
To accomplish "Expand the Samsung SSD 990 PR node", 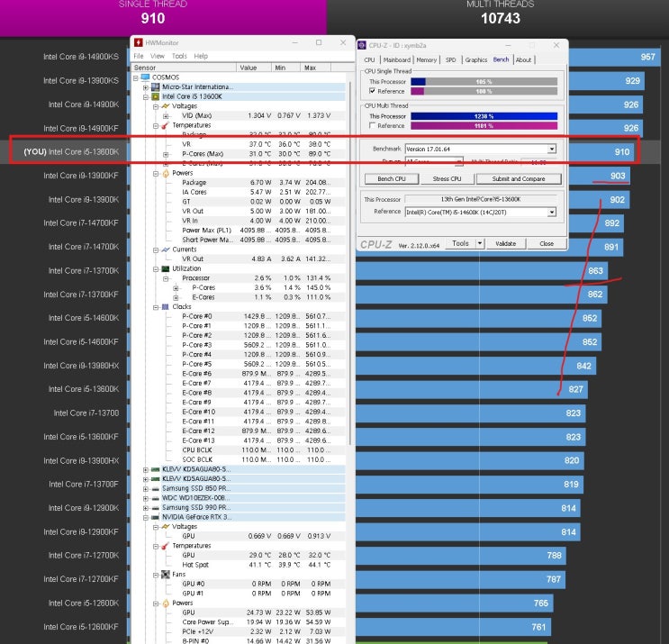I will point(146,508).
